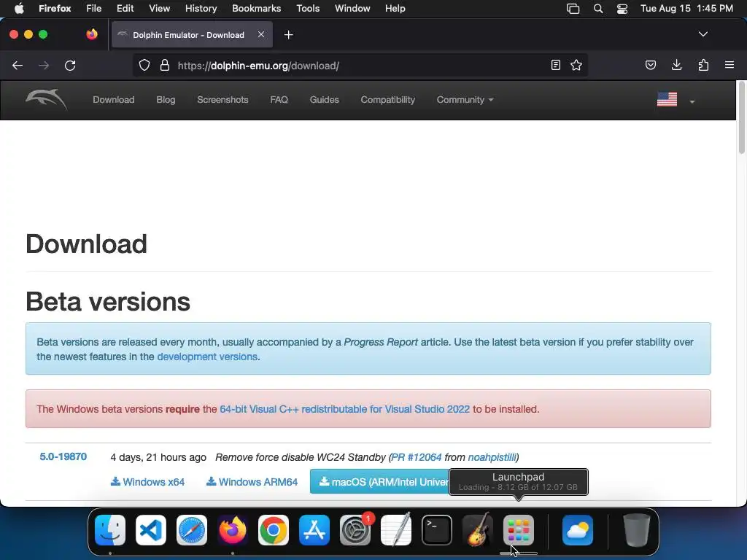Open Google Chrome from the Dock
747x560 pixels.
point(274,530)
